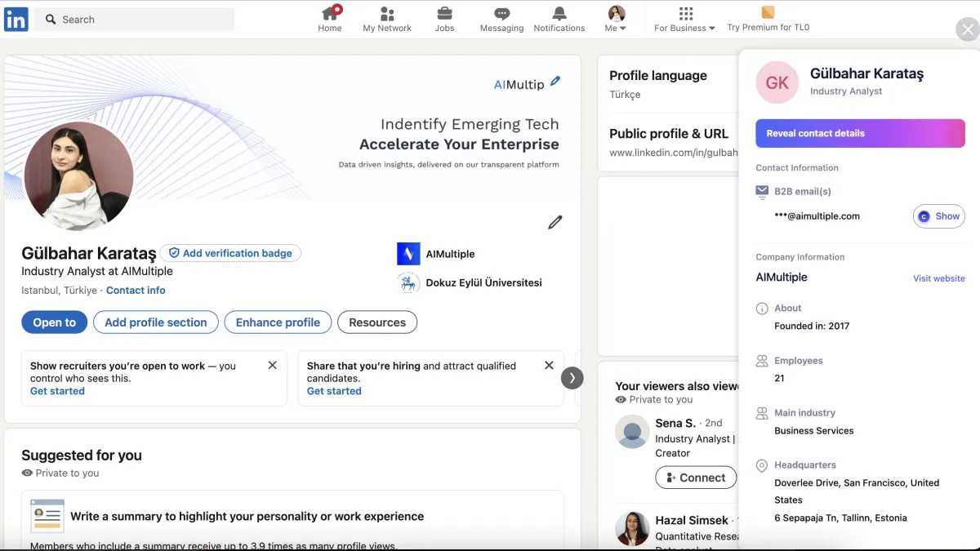The height and width of the screenshot is (551, 980).
Task: Click the AIMultiple company logo
Action: click(x=408, y=254)
